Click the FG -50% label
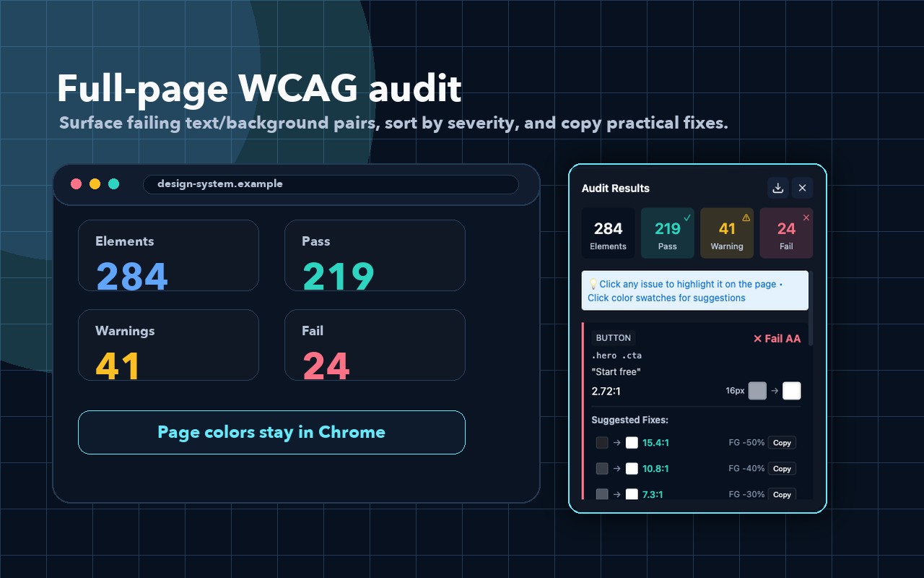The height and width of the screenshot is (578, 924). coord(746,443)
